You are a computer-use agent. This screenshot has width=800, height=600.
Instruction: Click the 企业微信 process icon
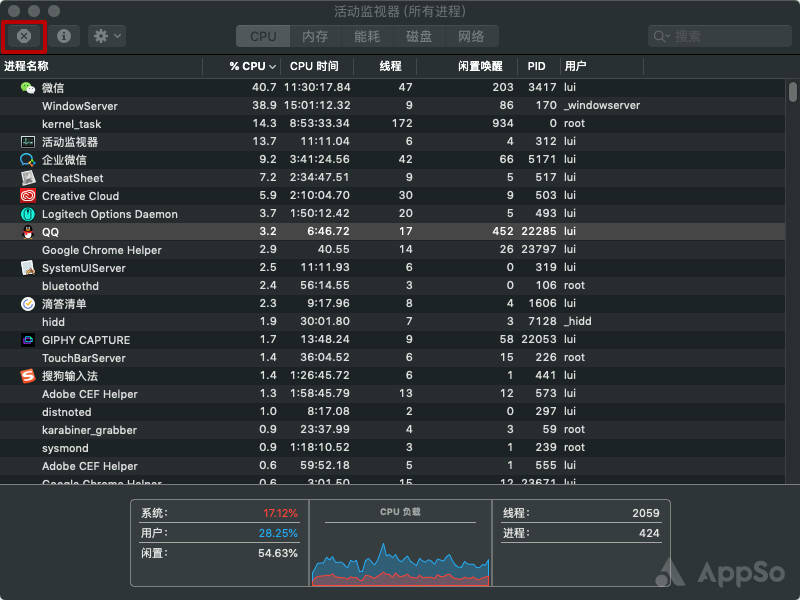click(26, 160)
